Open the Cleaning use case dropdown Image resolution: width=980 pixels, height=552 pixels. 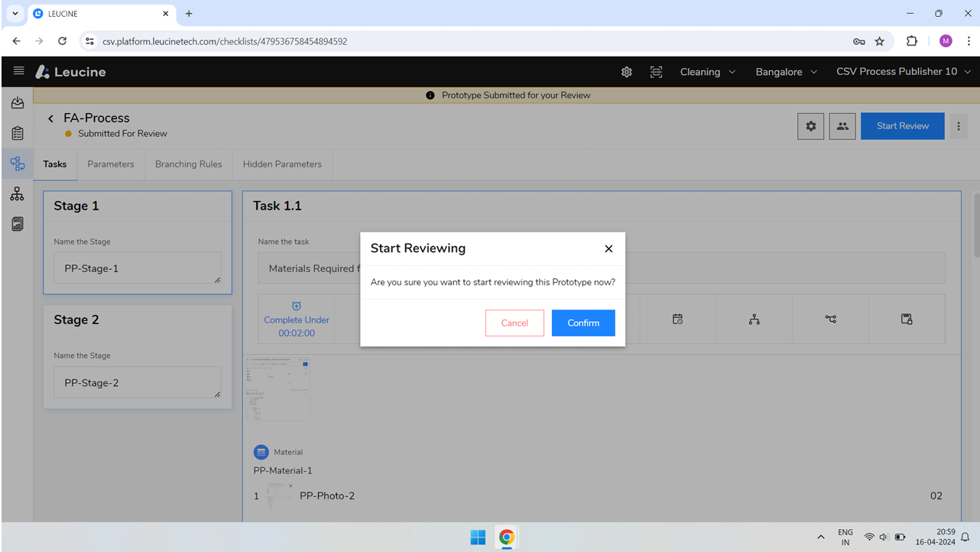(707, 71)
